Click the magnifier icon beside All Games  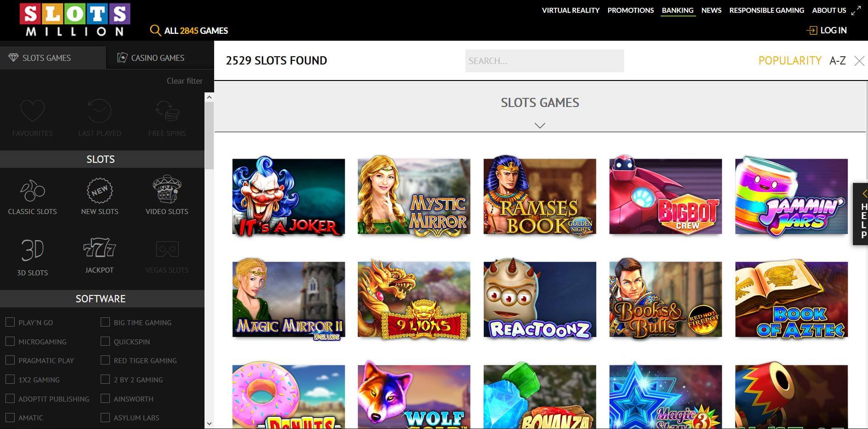155,31
